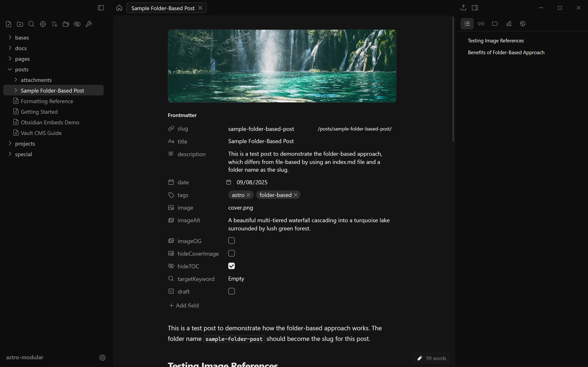
Task: Uncheck the hideTOC checkbox
Action: [231, 266]
